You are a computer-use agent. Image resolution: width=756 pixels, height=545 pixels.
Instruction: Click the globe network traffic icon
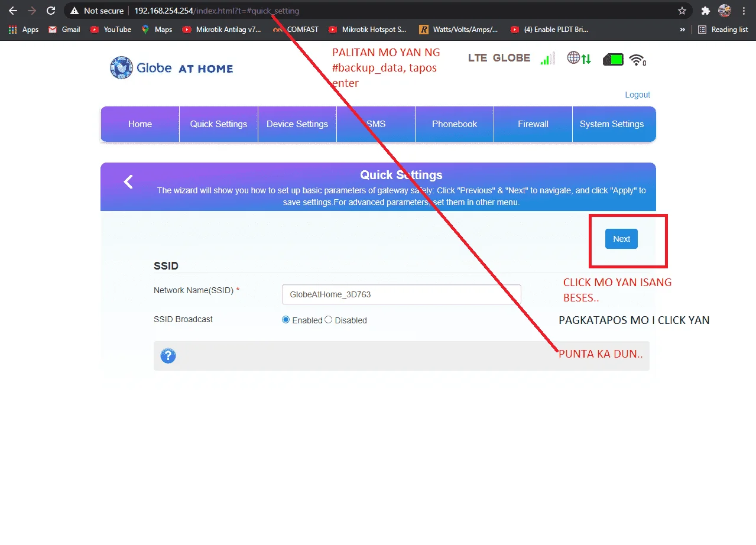tap(579, 59)
